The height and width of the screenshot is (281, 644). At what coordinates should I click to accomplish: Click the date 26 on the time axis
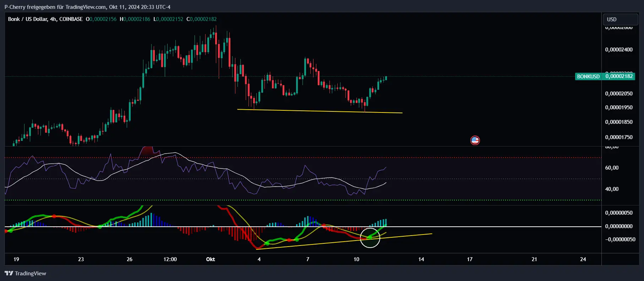130,259
